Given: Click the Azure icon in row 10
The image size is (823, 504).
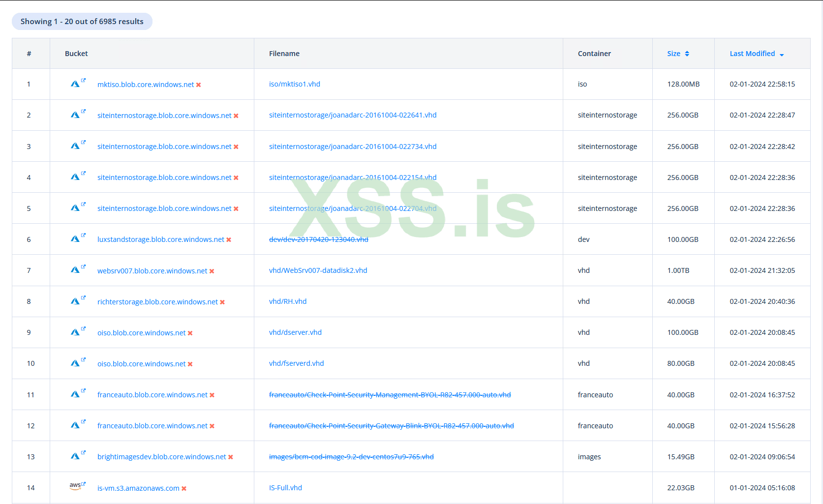Looking at the screenshot, I should click(75, 363).
